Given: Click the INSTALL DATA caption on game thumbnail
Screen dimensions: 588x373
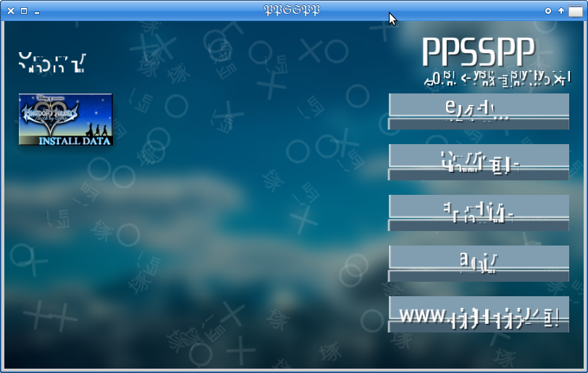Looking at the screenshot, I should point(75,141).
